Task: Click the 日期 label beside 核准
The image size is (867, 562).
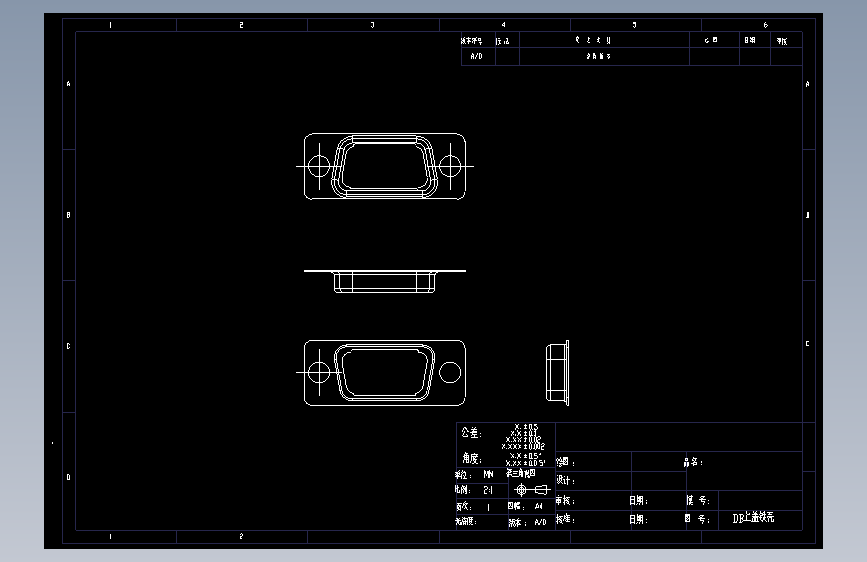Action: [x=638, y=519]
